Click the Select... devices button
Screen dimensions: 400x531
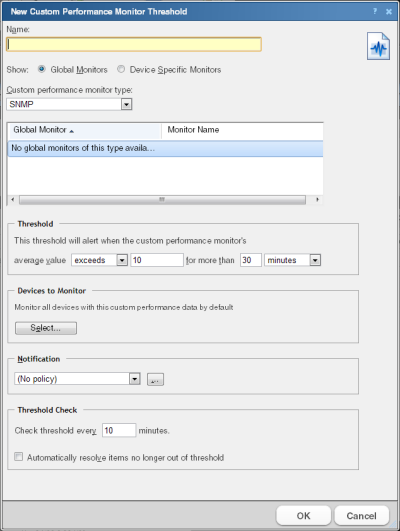point(46,328)
